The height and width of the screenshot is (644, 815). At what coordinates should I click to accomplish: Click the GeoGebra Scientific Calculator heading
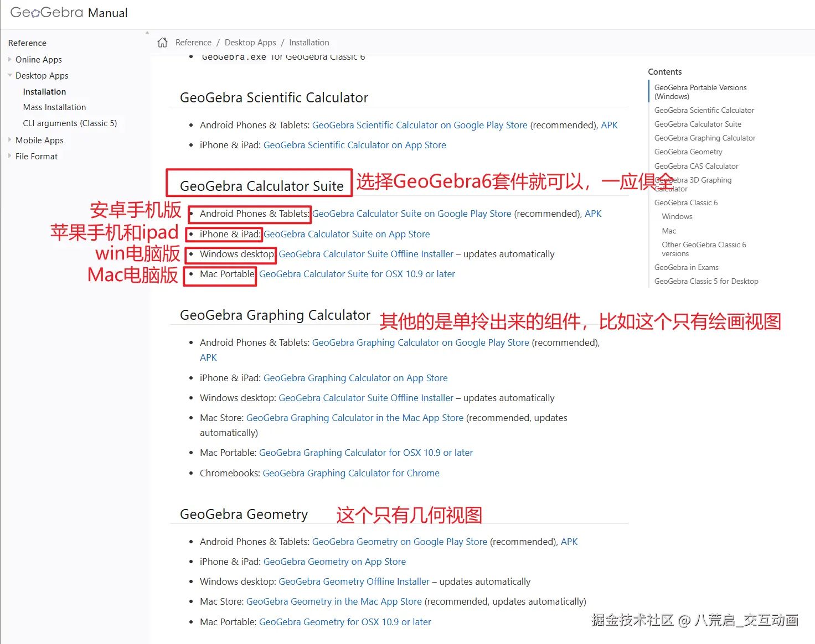point(274,97)
